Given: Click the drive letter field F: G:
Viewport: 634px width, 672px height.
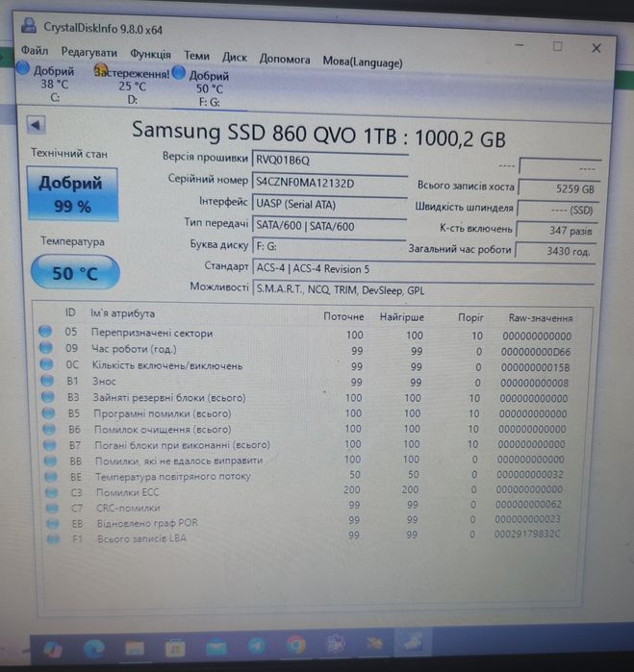Looking at the screenshot, I should [x=329, y=246].
